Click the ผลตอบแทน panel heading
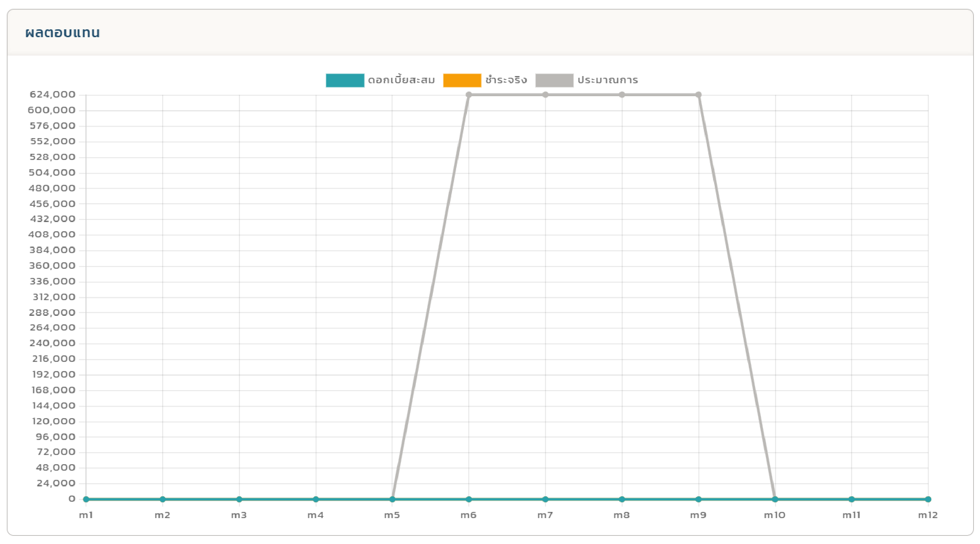 (62, 33)
